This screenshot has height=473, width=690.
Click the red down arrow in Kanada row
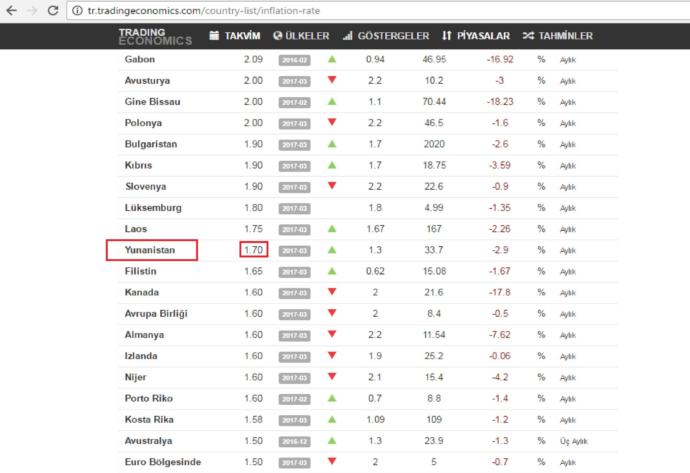[332, 291]
